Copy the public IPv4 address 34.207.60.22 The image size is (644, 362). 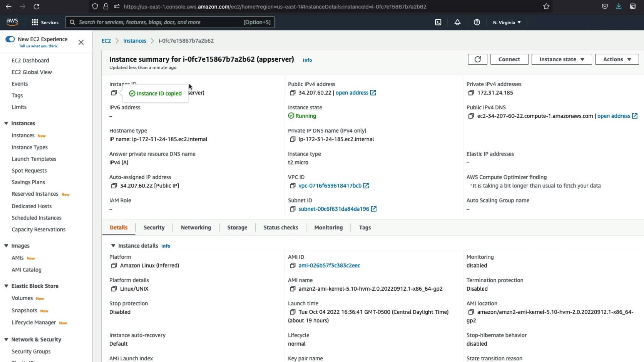pyautogui.click(x=292, y=93)
